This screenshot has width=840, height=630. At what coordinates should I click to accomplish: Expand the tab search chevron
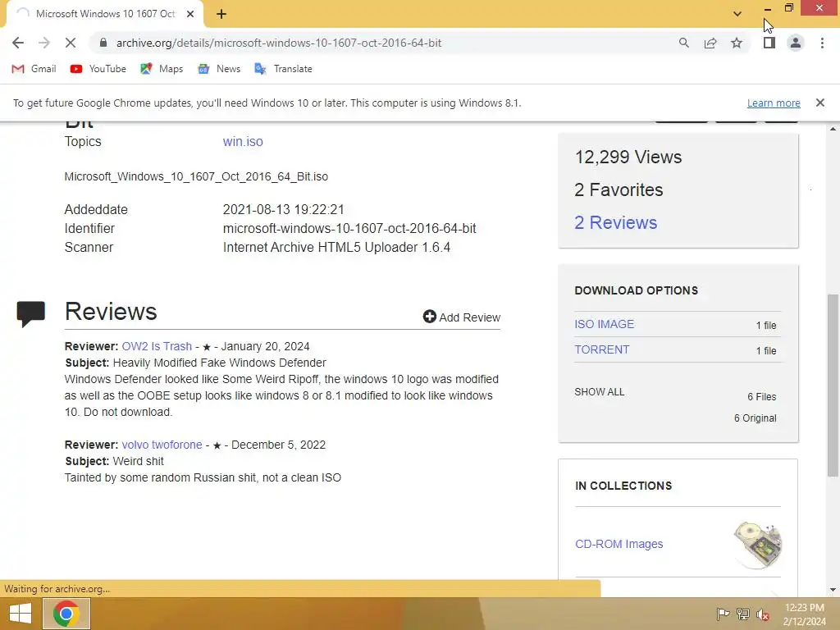pyautogui.click(x=737, y=14)
